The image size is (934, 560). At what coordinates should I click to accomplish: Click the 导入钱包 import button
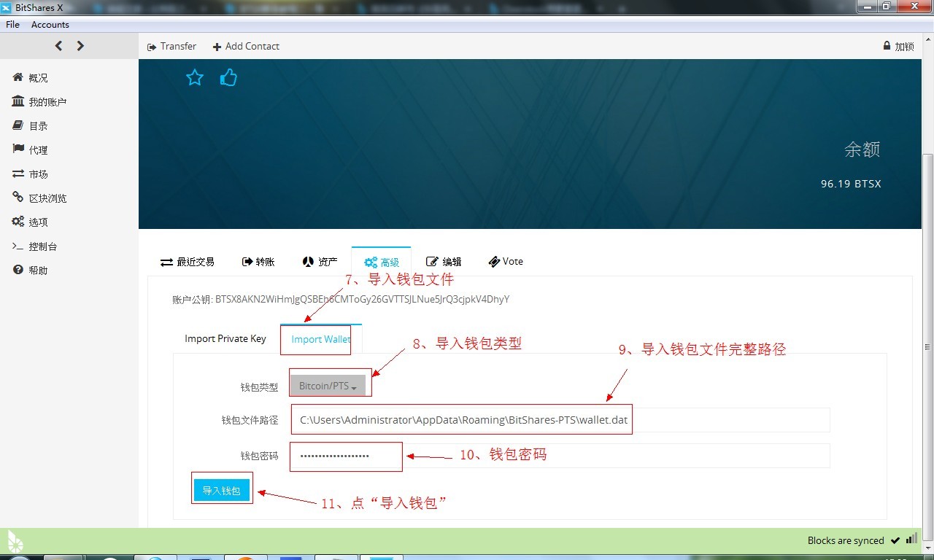(222, 491)
